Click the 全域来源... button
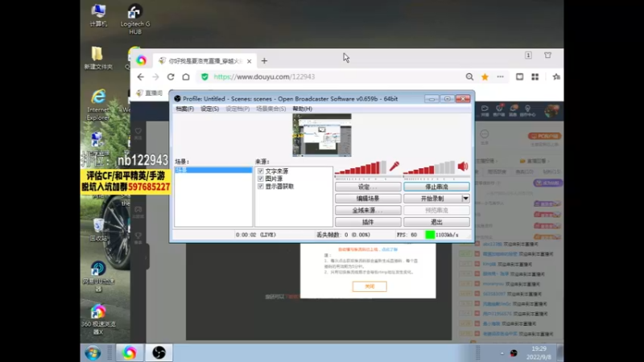The height and width of the screenshot is (362, 644). coord(368,210)
